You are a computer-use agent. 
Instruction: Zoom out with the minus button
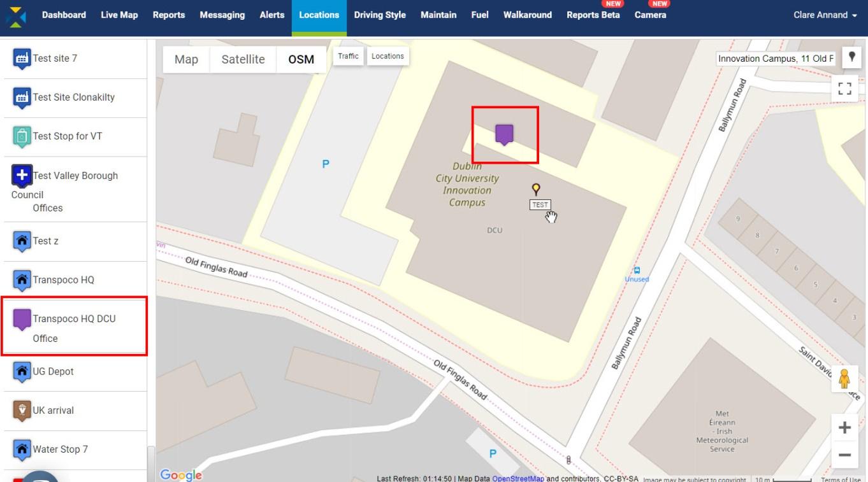(844, 455)
